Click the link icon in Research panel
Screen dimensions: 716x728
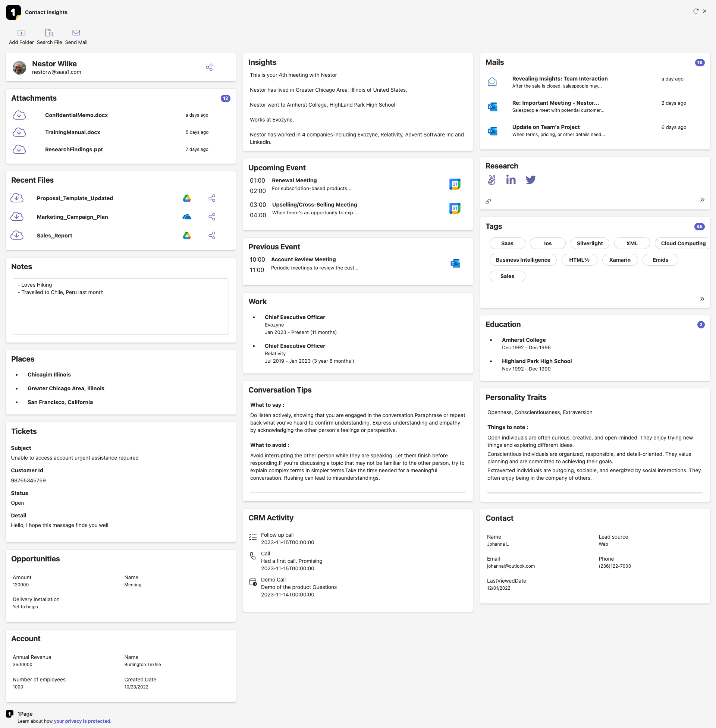[488, 202]
